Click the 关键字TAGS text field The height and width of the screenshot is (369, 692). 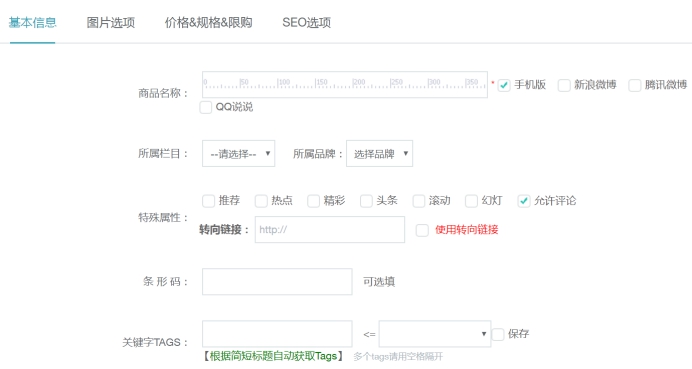(277, 334)
